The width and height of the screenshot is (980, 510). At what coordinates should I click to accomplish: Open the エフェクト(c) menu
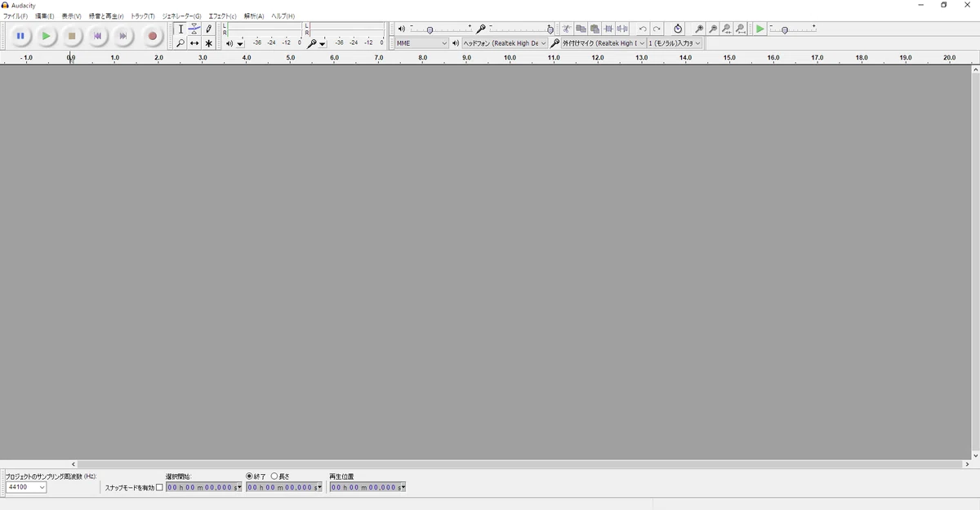pos(222,16)
